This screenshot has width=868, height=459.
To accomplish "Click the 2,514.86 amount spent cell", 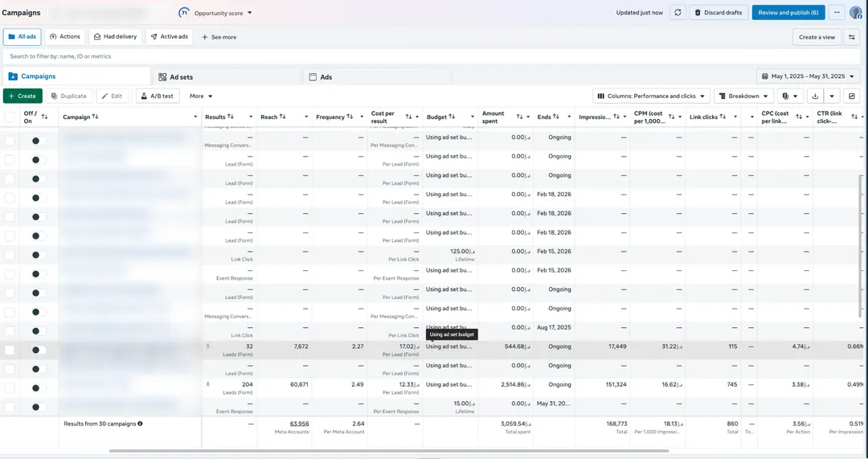I will pyautogui.click(x=506, y=388).
